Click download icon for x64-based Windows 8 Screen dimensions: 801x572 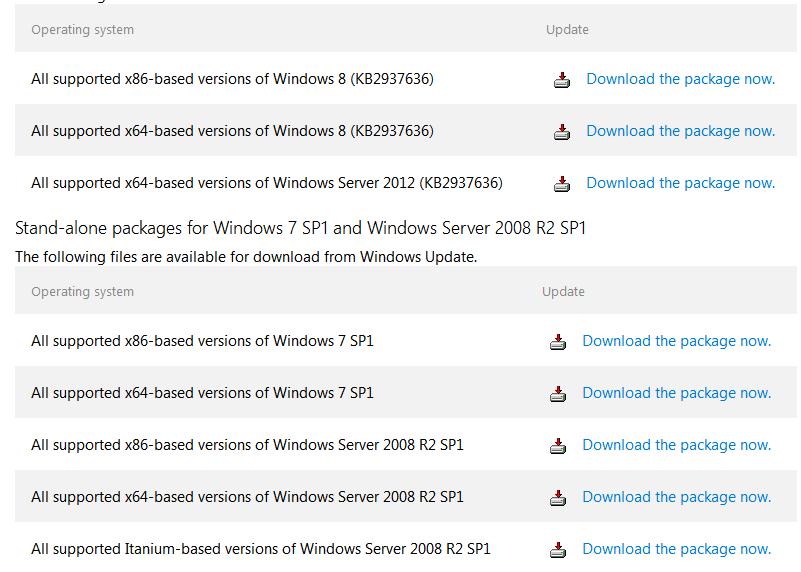click(x=562, y=132)
